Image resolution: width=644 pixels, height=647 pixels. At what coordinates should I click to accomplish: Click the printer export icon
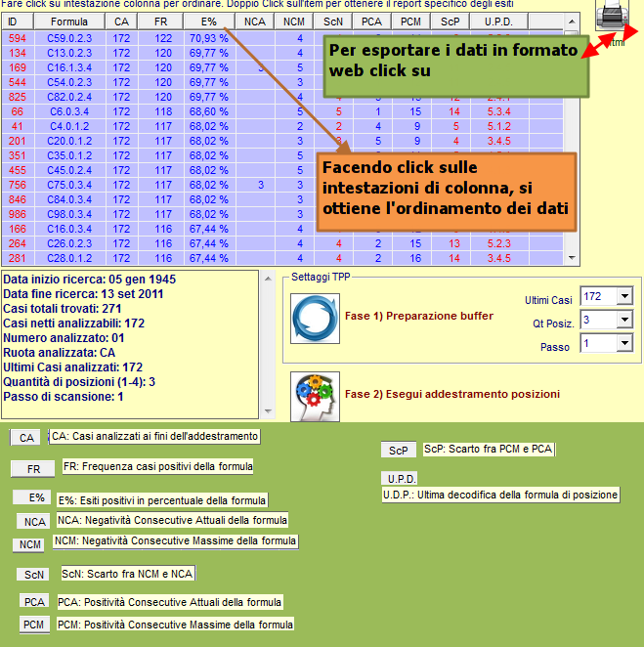[x=612, y=16]
